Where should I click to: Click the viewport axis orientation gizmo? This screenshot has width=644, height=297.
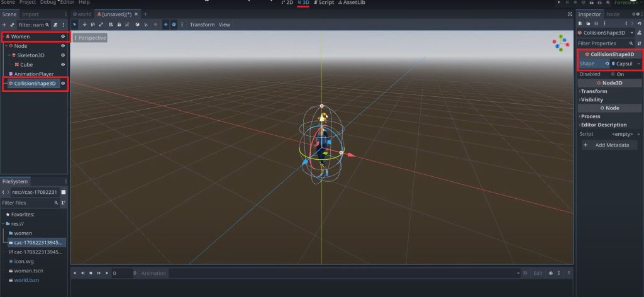pos(560,43)
